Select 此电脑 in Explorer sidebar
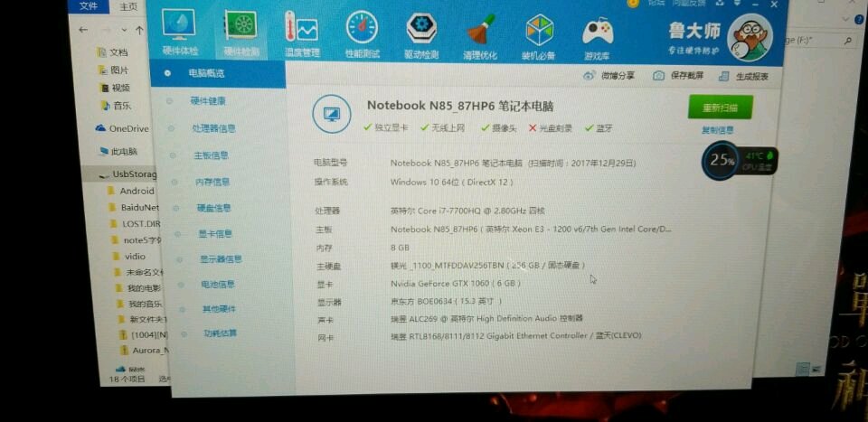Screen dimensions: 868x422 118,151
